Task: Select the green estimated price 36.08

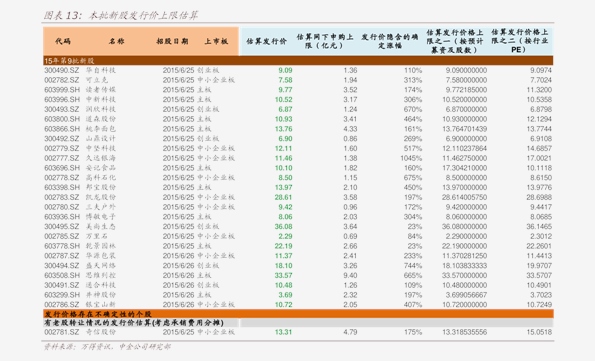Action: click(283, 227)
